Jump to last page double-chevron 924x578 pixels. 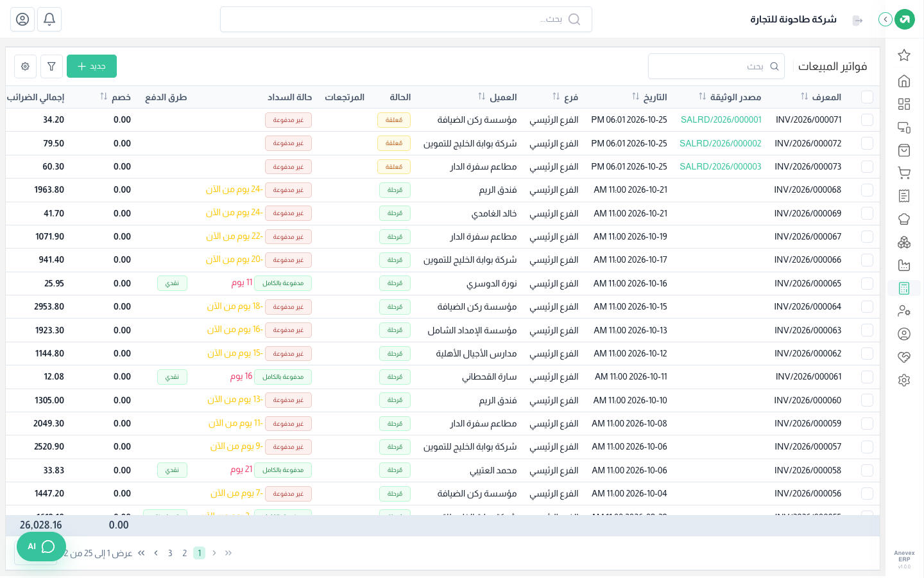[141, 553]
